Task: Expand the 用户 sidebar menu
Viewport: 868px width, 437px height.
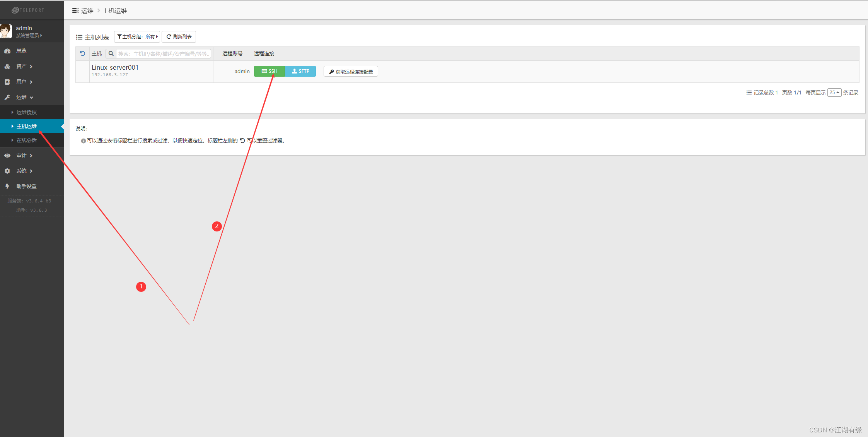Action: click(23, 82)
